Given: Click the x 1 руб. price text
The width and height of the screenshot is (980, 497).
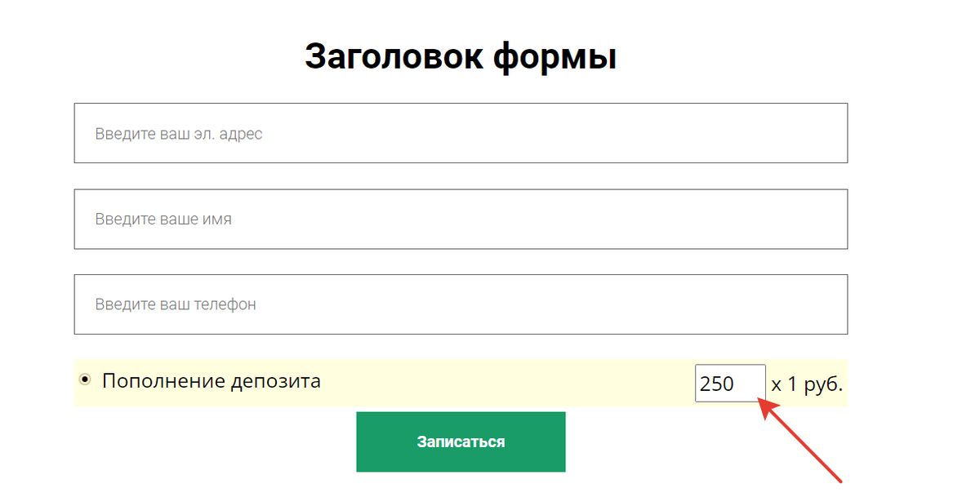Looking at the screenshot, I should point(807,384).
